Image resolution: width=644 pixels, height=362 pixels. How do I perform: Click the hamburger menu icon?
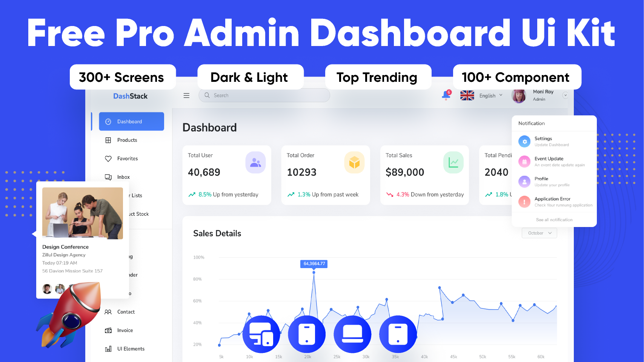186,96
